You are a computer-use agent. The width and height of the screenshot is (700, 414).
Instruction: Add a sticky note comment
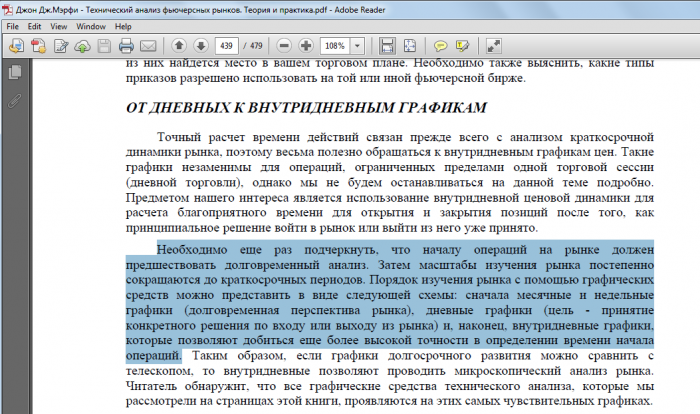441,46
